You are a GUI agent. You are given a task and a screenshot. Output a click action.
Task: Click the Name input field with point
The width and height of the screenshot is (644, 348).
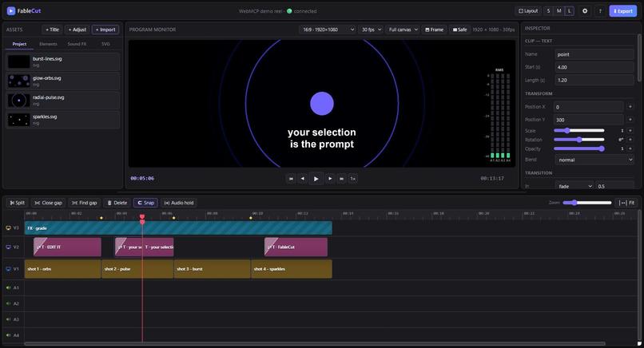pyautogui.click(x=594, y=54)
